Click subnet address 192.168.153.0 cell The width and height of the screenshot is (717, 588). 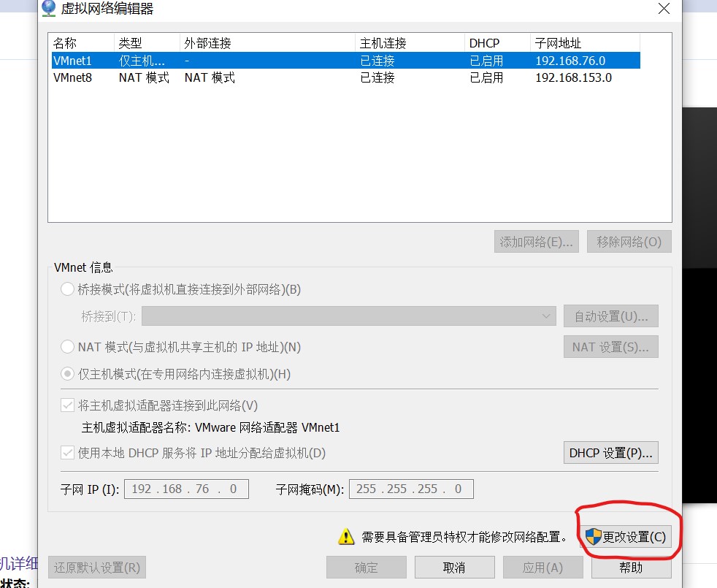573,77
